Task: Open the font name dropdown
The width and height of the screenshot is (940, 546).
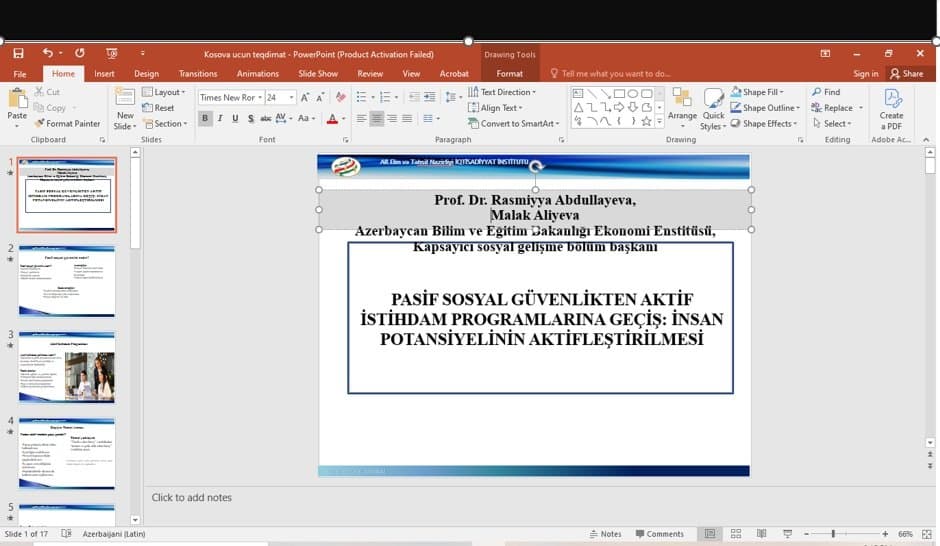Action: [260, 97]
